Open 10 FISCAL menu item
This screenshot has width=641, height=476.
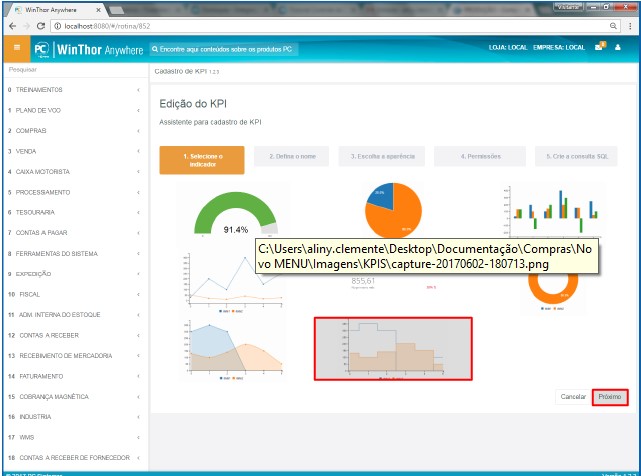point(75,294)
